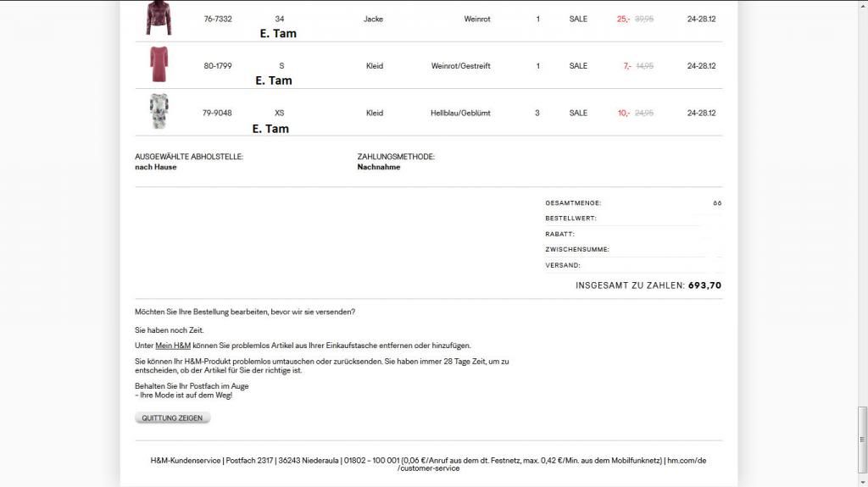
Task: Select article number 76-7332
Action: [218, 19]
